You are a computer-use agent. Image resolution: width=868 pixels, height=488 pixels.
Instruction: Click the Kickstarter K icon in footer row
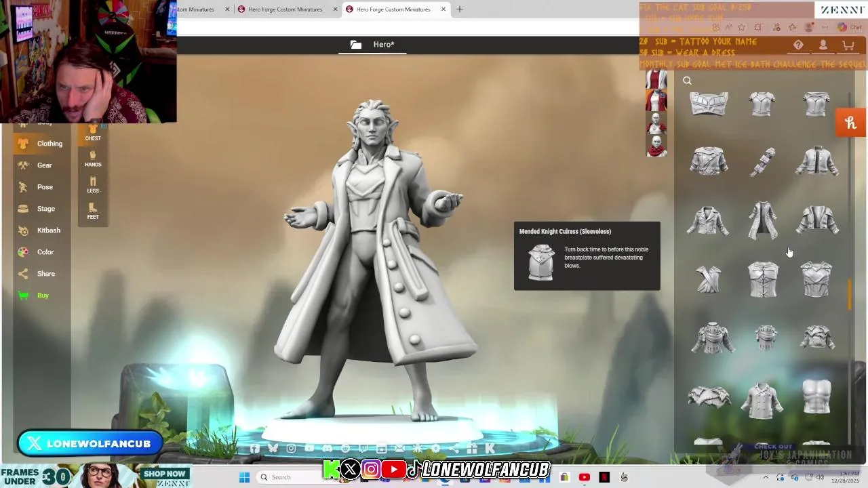click(490, 448)
